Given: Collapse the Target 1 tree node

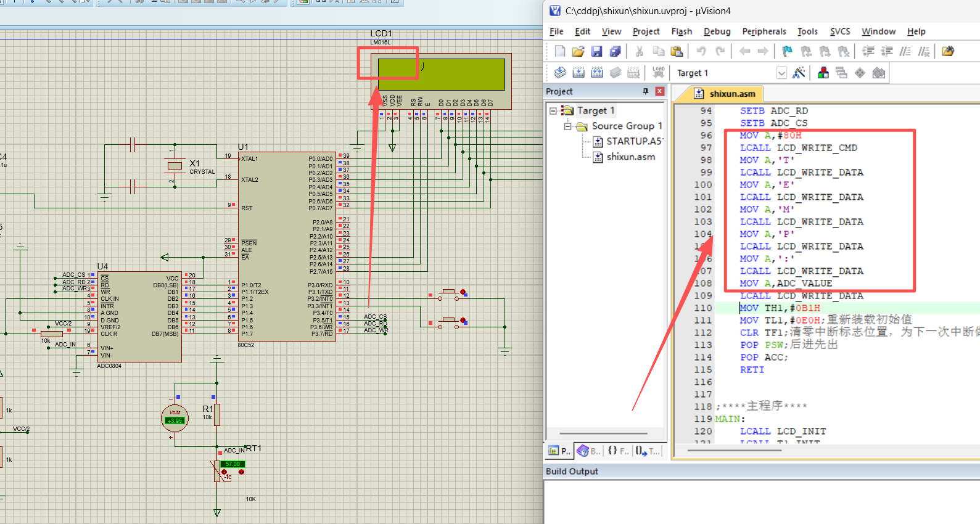Looking at the screenshot, I should 553,111.
